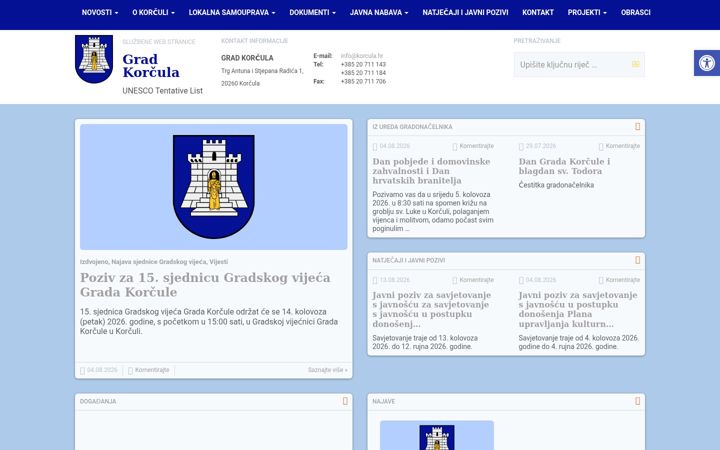
Task: Open the Obrasci menu item
Action: (x=636, y=12)
